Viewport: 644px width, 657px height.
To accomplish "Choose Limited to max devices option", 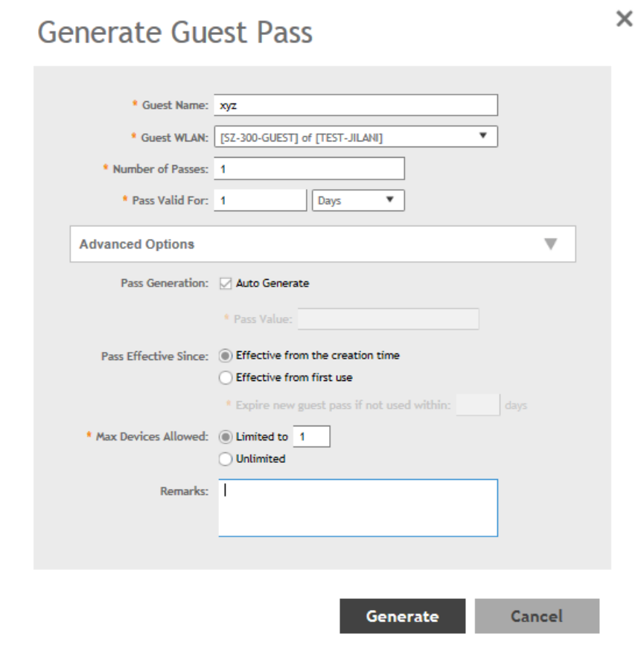I will 226,437.
